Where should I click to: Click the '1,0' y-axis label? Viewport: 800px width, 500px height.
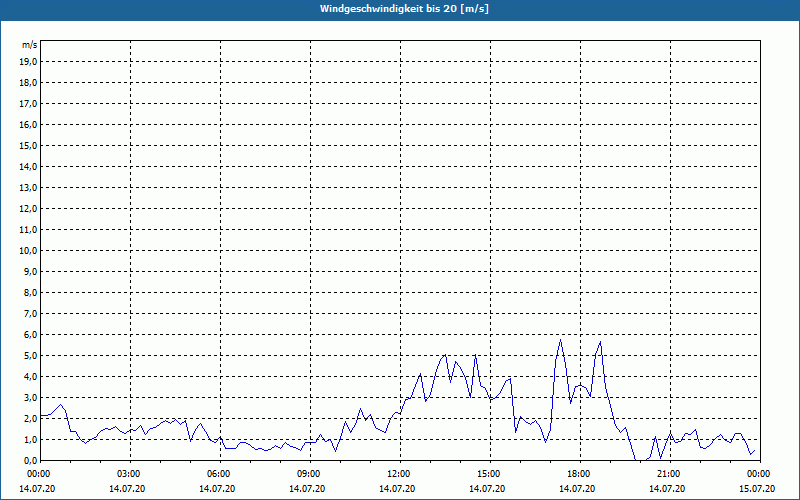click(30, 440)
